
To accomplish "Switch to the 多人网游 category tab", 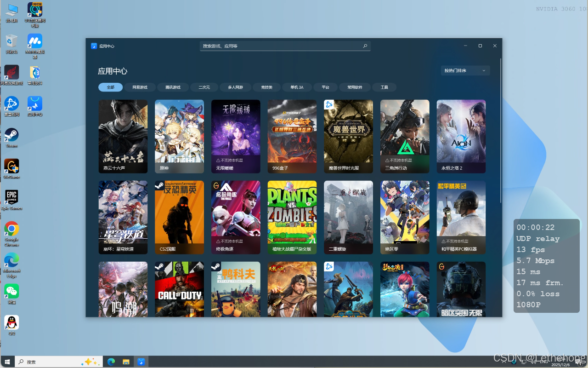I will pyautogui.click(x=235, y=87).
